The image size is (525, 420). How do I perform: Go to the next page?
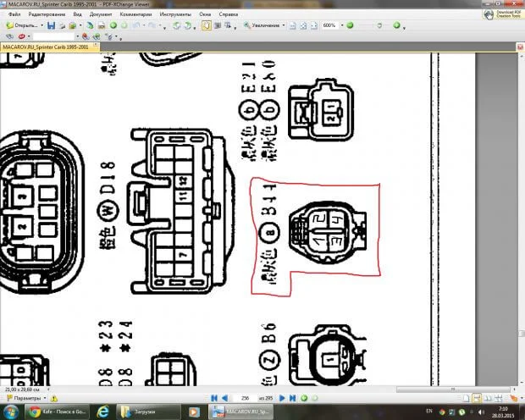[285, 397]
